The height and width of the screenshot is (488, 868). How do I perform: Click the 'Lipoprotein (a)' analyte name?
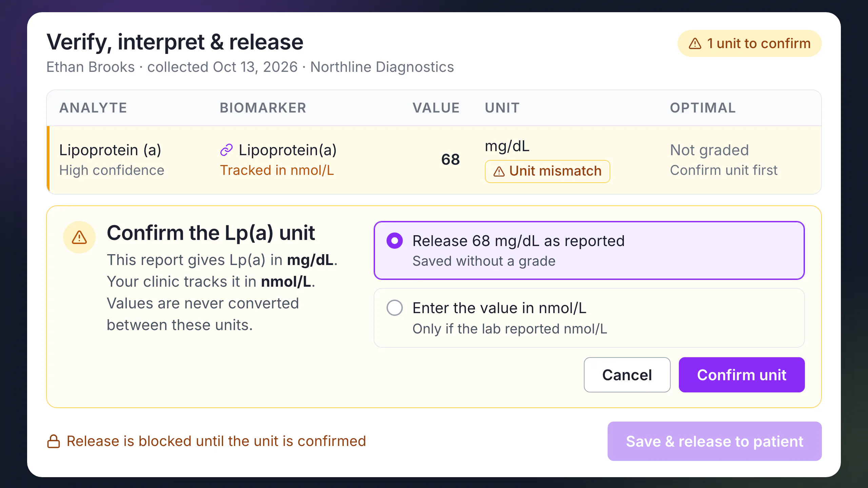(x=110, y=150)
